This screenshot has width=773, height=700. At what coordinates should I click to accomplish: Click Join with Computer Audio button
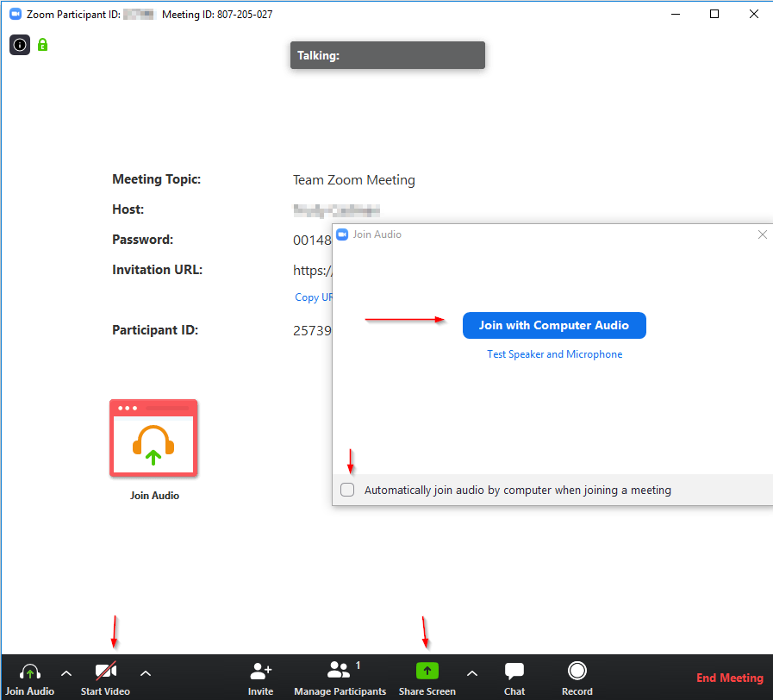point(554,326)
